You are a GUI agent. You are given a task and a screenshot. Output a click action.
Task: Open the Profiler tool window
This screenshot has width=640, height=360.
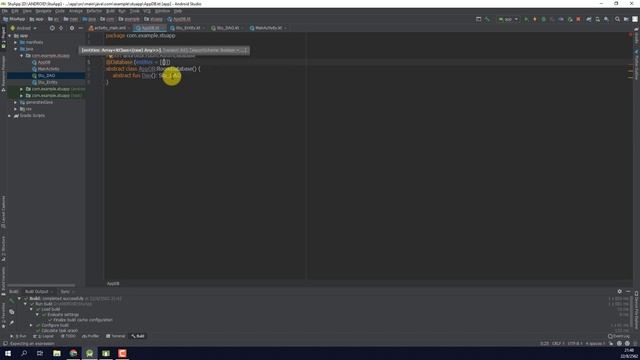pyautogui.click(x=91, y=336)
